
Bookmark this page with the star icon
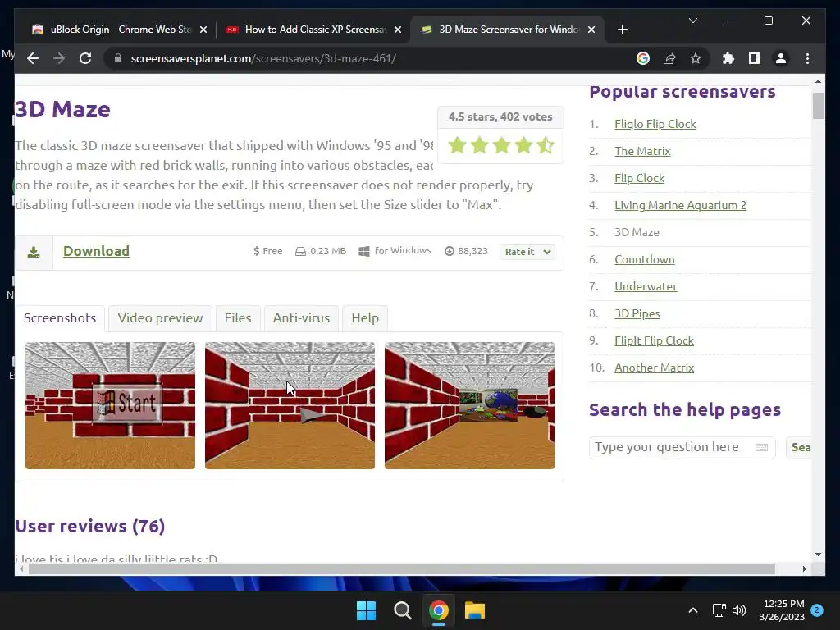click(696, 58)
